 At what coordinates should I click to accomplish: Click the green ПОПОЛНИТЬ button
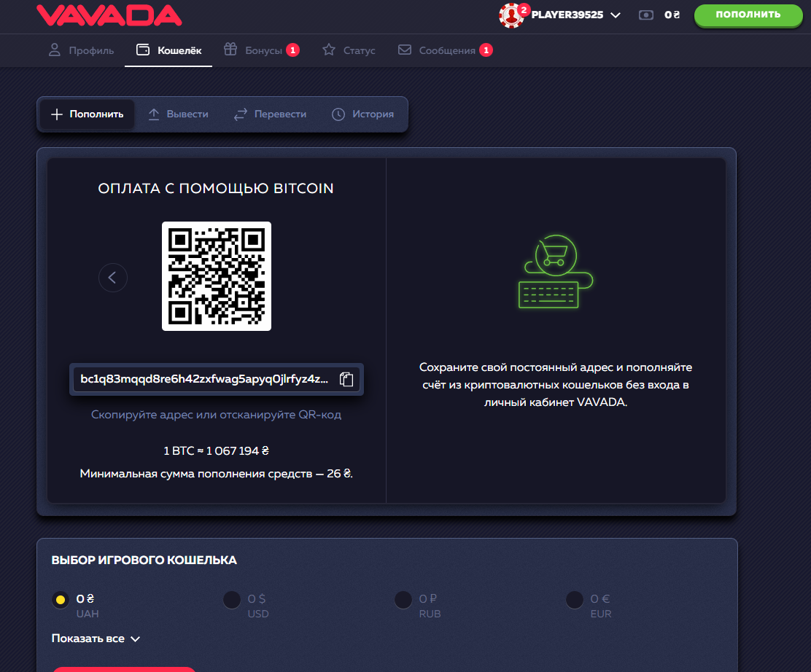pyautogui.click(x=748, y=15)
